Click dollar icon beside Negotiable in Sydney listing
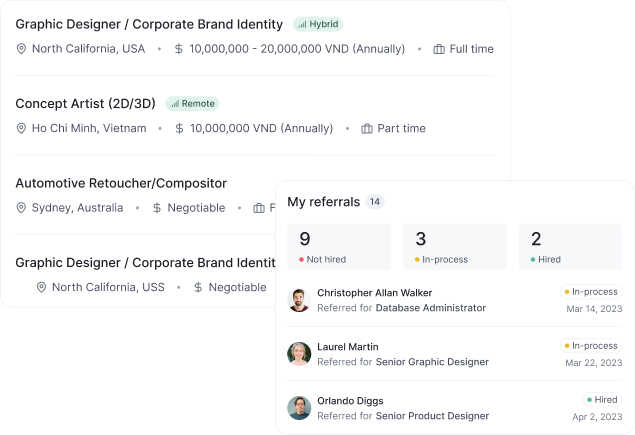The height and width of the screenshot is (435, 635). [157, 208]
